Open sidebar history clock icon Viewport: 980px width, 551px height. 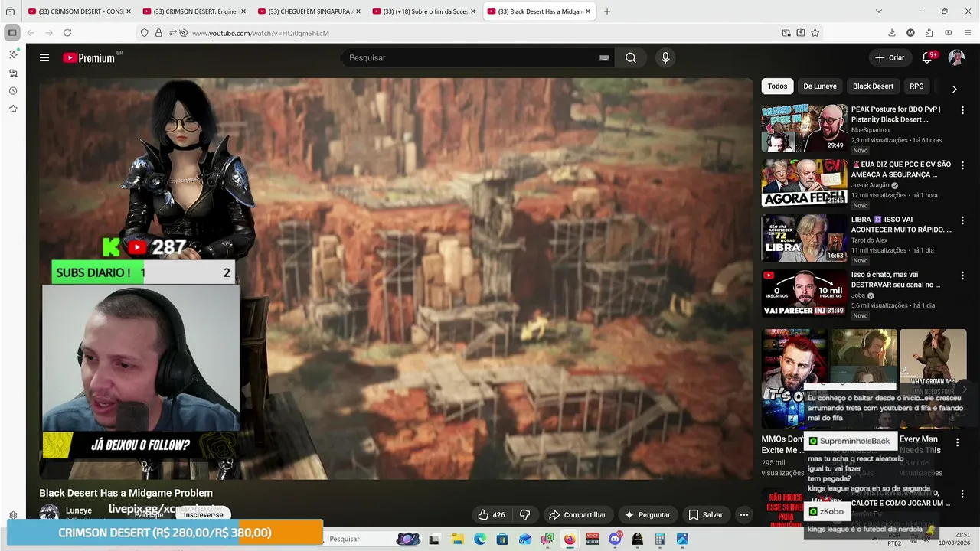click(13, 91)
